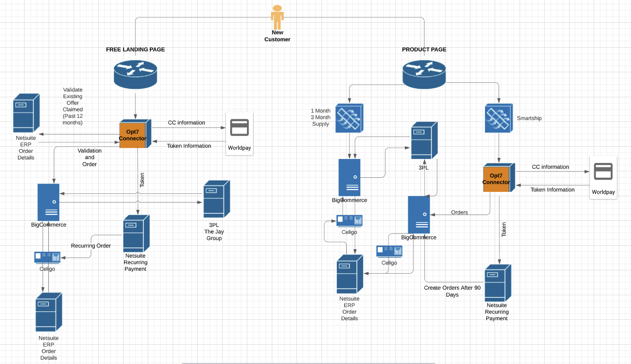Select the 3PL server under PRODUCT PAGE
The height and width of the screenshot is (364, 631).
coord(424,140)
